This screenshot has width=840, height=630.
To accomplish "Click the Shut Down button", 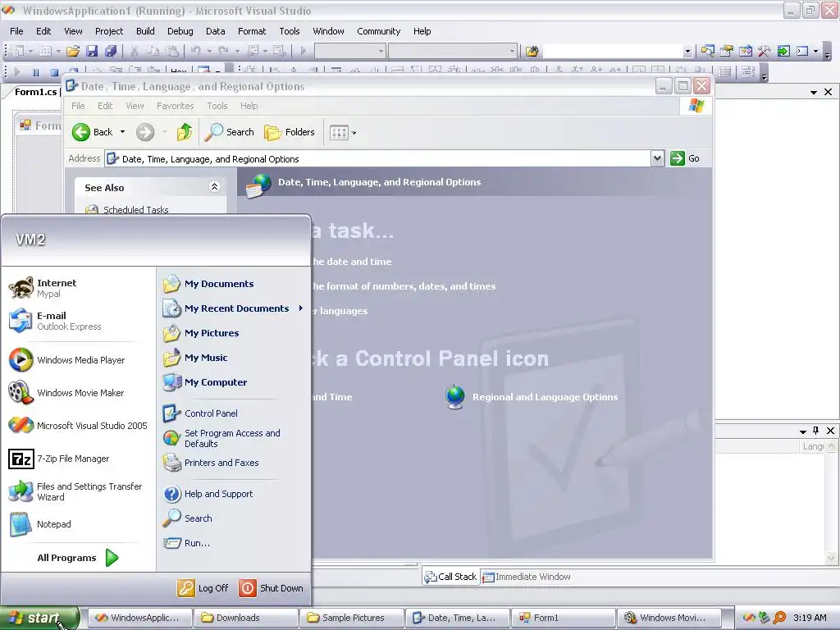I will click(271, 588).
